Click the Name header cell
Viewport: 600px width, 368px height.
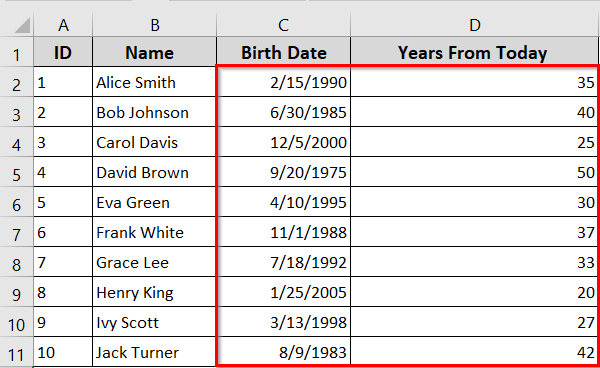pyautogui.click(x=155, y=52)
